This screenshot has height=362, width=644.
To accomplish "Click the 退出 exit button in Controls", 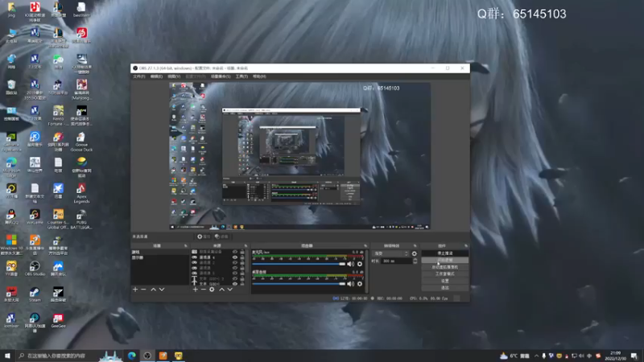I will pos(445,288).
